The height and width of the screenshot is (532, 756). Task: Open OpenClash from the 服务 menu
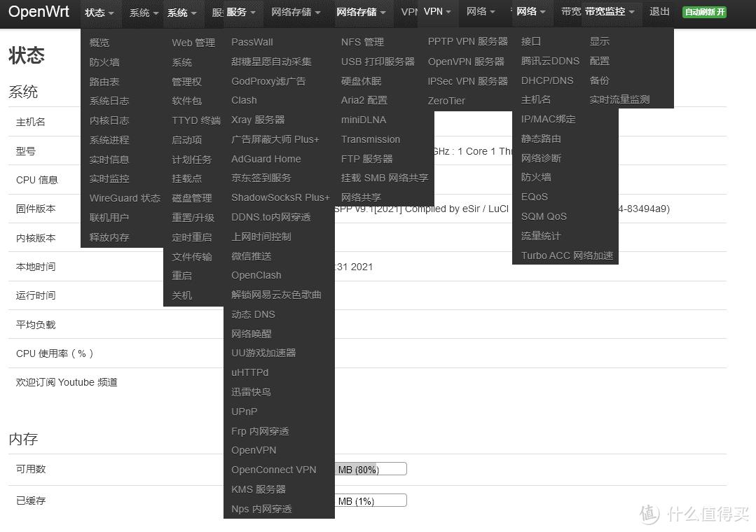(x=254, y=275)
